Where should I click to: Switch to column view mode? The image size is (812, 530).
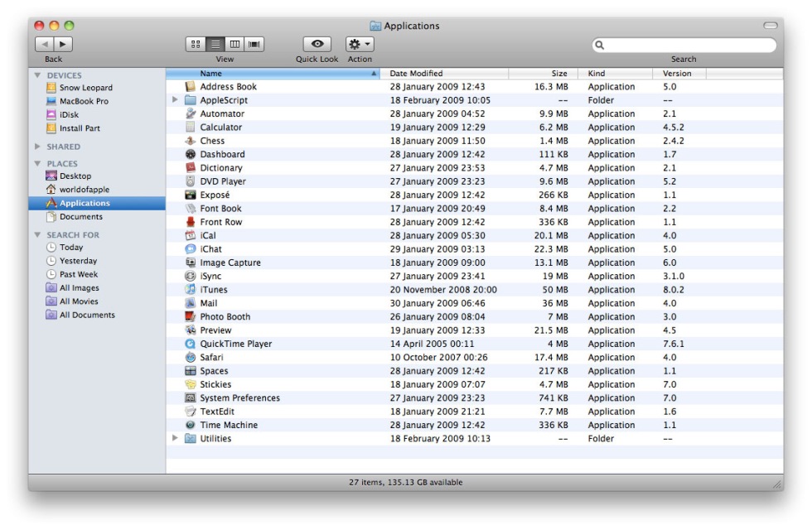pos(234,45)
